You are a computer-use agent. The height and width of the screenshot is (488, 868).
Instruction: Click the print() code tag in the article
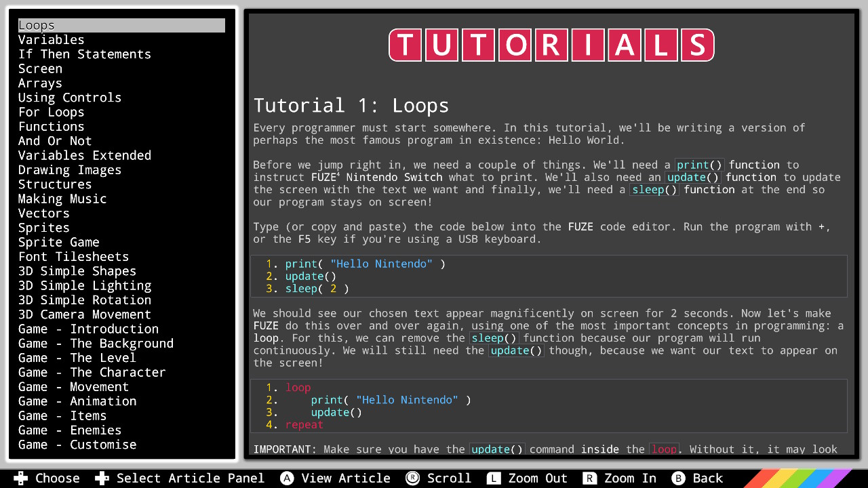pyautogui.click(x=699, y=165)
